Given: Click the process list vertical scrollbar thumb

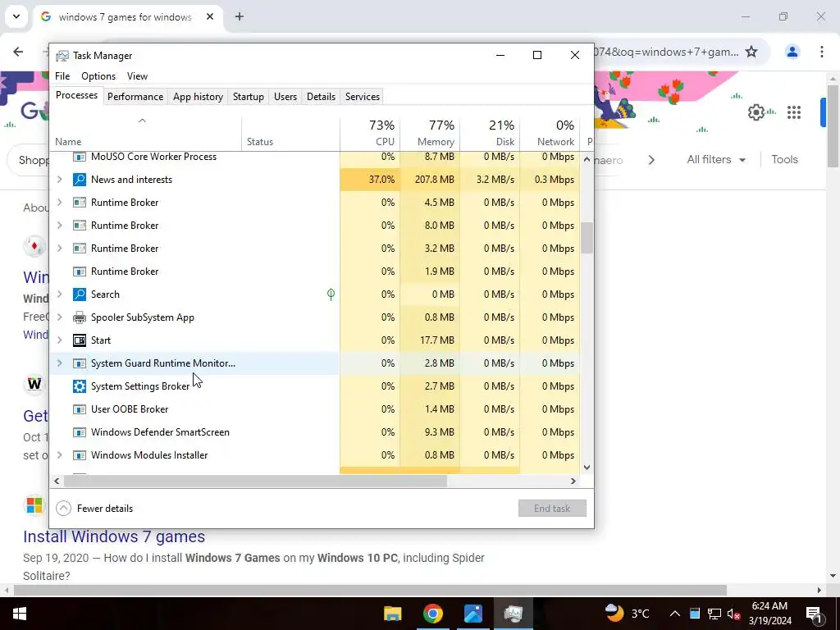Looking at the screenshot, I should 587,237.
